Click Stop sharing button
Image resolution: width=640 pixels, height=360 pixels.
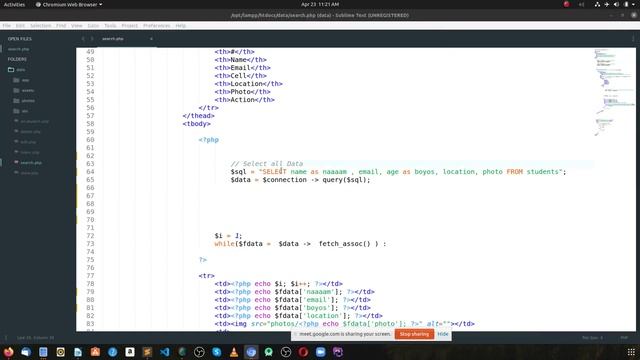click(x=414, y=334)
